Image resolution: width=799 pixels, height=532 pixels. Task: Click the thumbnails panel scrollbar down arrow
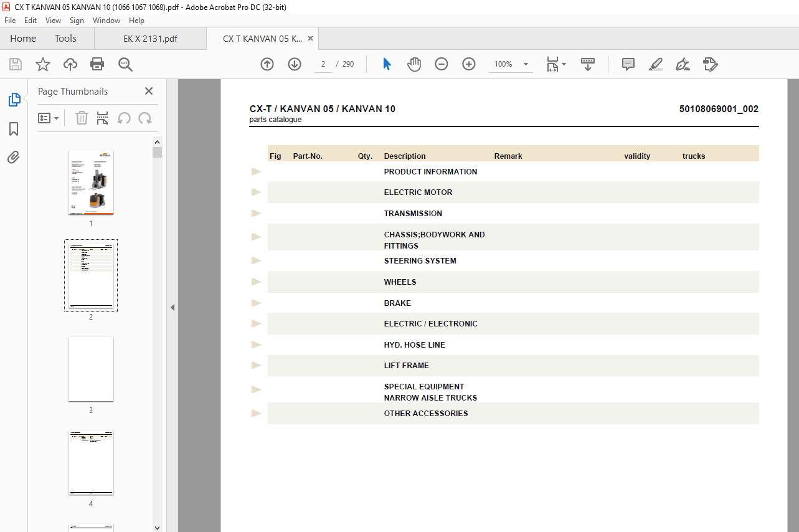pos(157,527)
